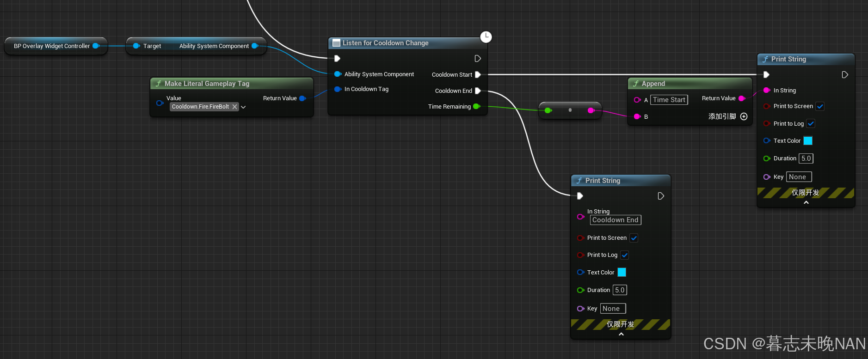The height and width of the screenshot is (359, 868).
Task: Click the magenta output pin of the conversion node
Action: [591, 110]
